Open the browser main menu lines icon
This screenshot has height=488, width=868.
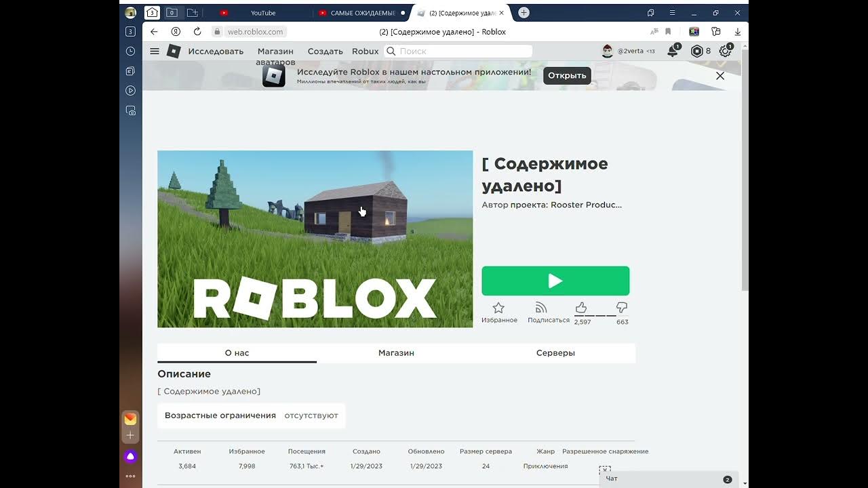click(672, 13)
